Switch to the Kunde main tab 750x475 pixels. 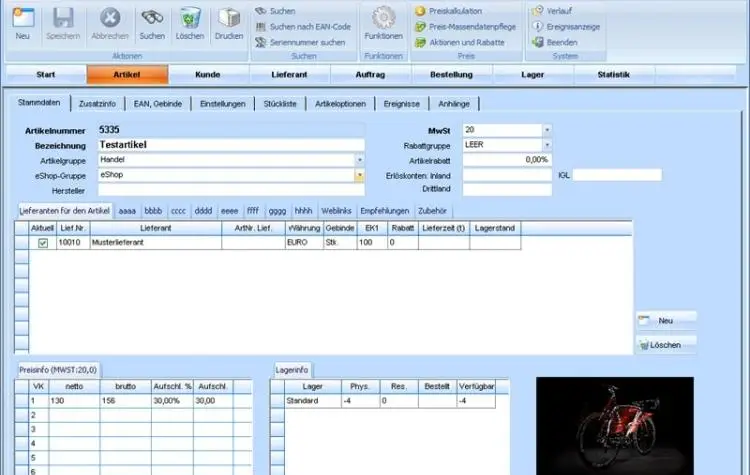(209, 75)
